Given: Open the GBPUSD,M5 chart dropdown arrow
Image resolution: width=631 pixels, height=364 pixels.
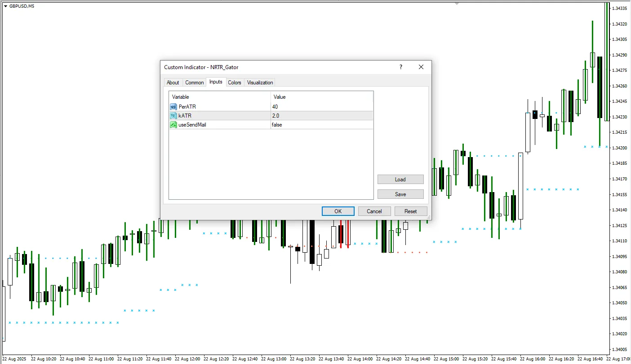Looking at the screenshot, I should [x=5, y=6].
